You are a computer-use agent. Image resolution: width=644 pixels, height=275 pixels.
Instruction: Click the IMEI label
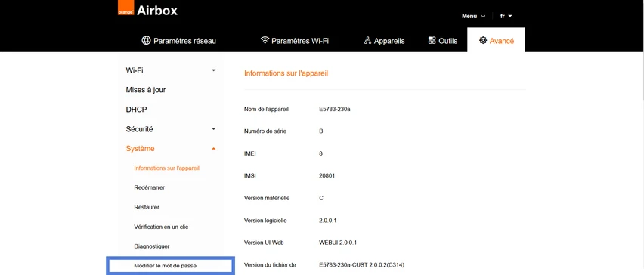[250, 153]
